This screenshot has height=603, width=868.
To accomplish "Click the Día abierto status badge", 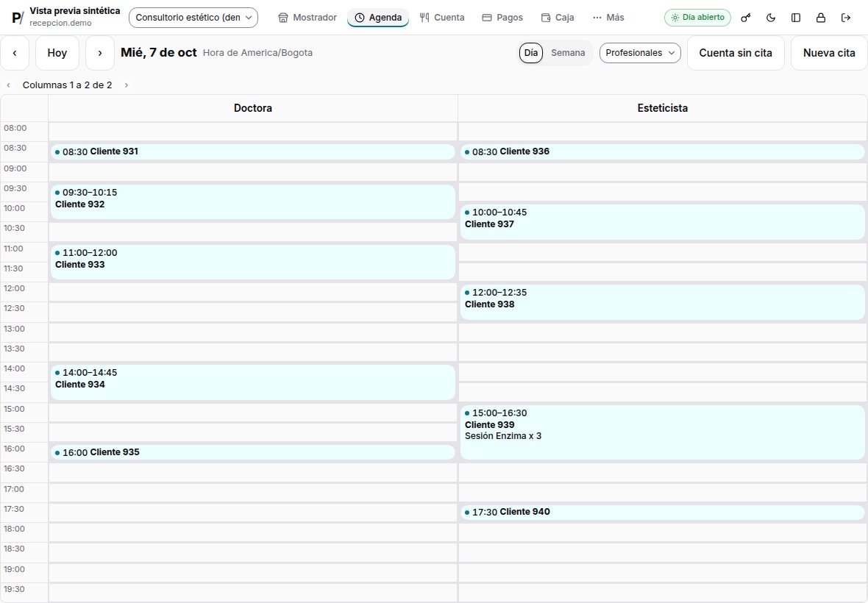I will [697, 18].
